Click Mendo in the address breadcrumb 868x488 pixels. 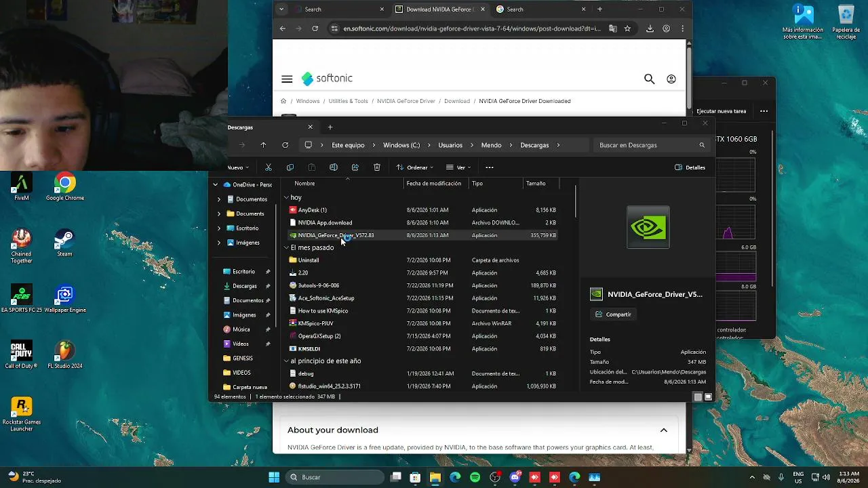(x=491, y=145)
